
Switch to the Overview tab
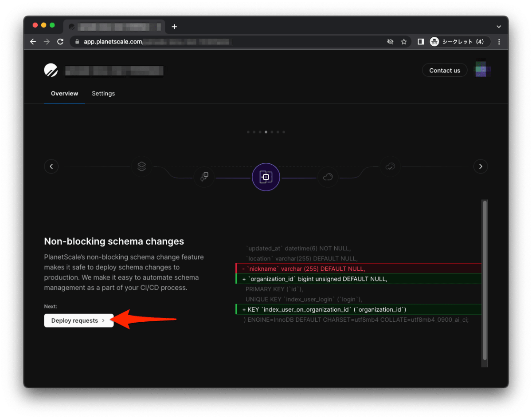[x=64, y=94]
